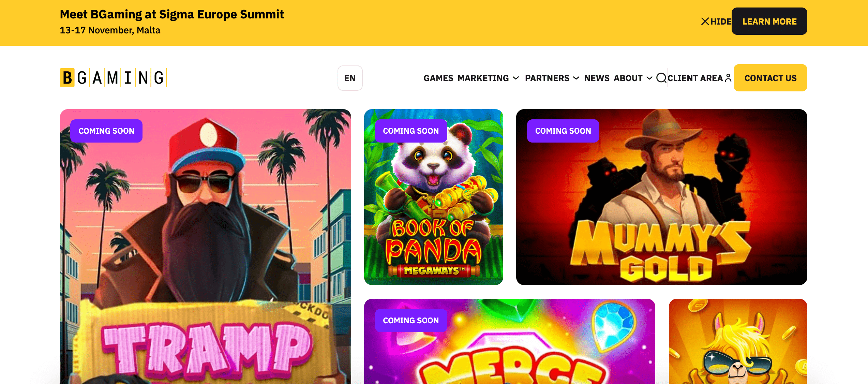868x384 pixels.
Task: Click the Sigma Europe Summit banner headline
Action: (172, 14)
